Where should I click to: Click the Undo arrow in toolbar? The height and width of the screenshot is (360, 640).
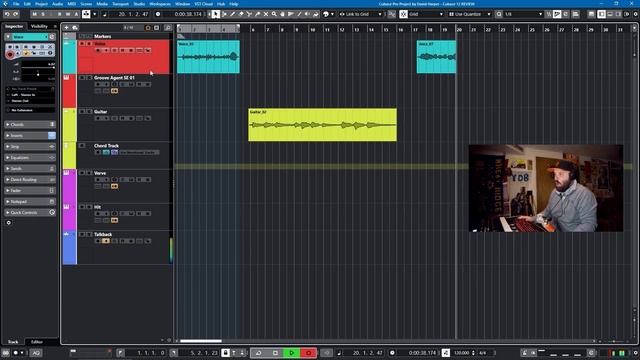click(x=7, y=14)
